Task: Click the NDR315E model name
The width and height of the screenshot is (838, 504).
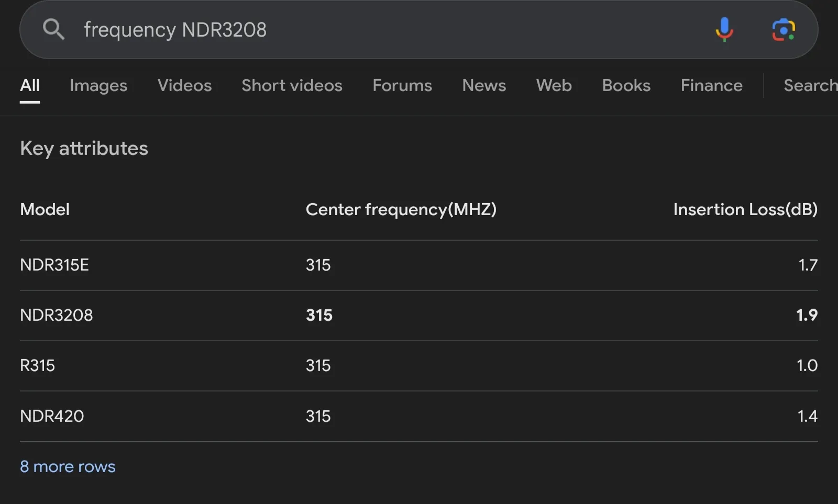Action: coord(54,265)
